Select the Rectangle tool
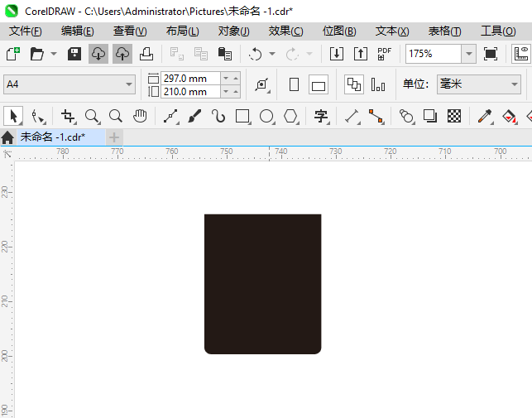Image resolution: width=532 pixels, height=418 pixels. click(x=243, y=116)
